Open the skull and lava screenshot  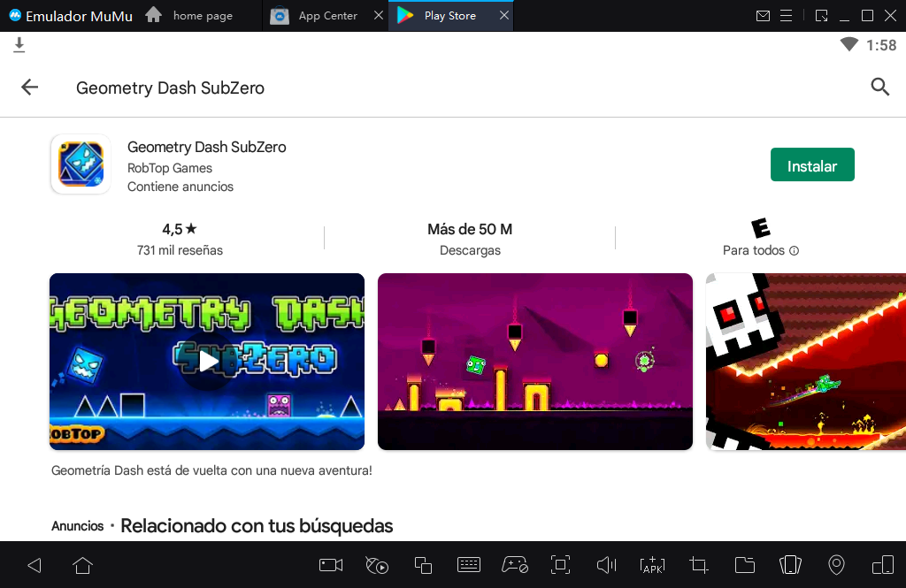pyautogui.click(x=805, y=361)
